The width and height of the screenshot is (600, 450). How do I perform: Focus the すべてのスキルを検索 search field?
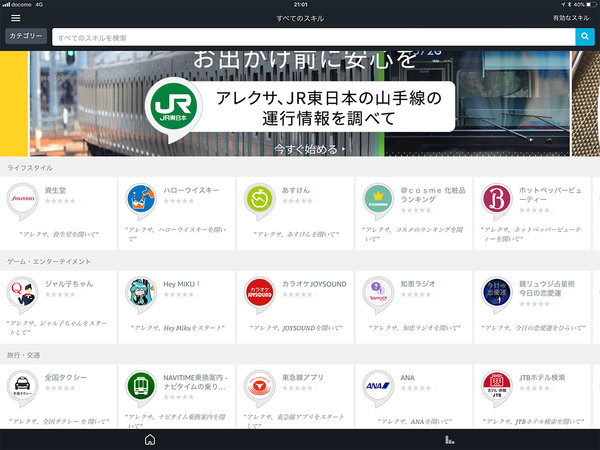313,37
